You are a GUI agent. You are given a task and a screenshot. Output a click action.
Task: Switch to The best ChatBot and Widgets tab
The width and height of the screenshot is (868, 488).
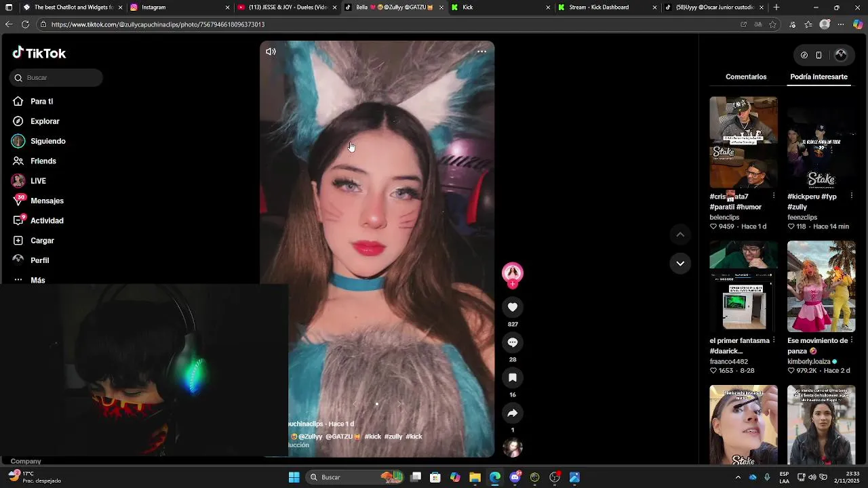pyautogui.click(x=73, y=7)
